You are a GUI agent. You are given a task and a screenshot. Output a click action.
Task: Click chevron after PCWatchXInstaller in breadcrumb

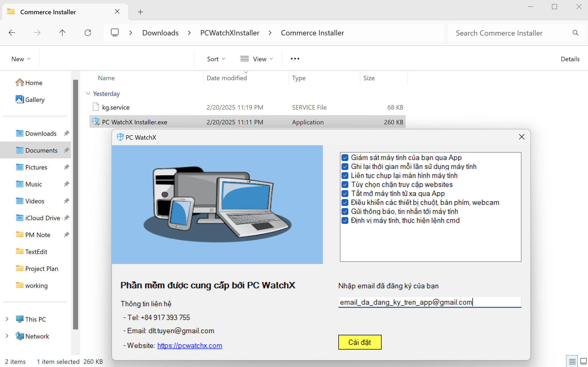270,33
